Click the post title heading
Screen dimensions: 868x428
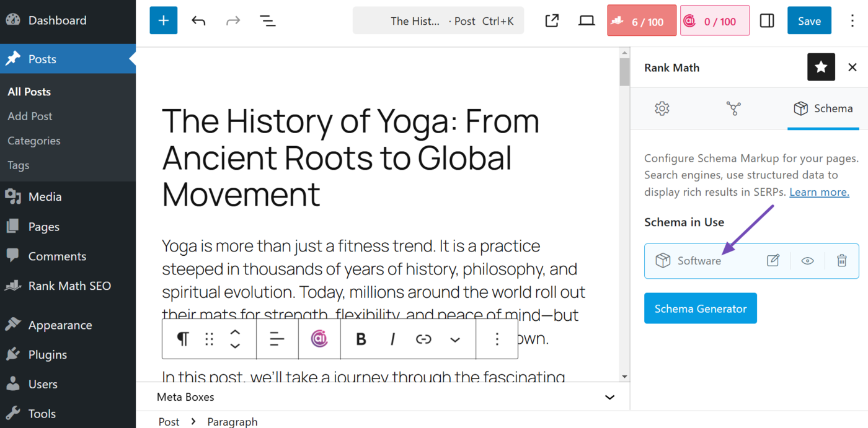click(351, 157)
